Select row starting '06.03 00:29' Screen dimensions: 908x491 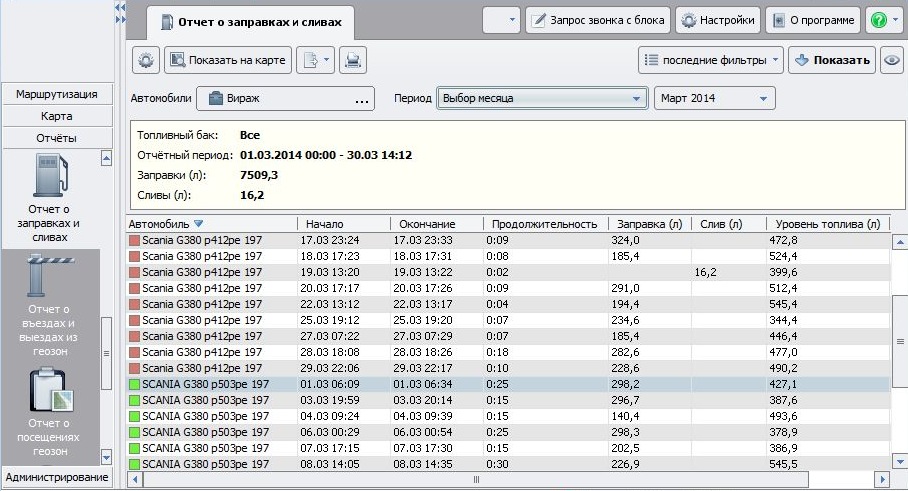(508, 433)
